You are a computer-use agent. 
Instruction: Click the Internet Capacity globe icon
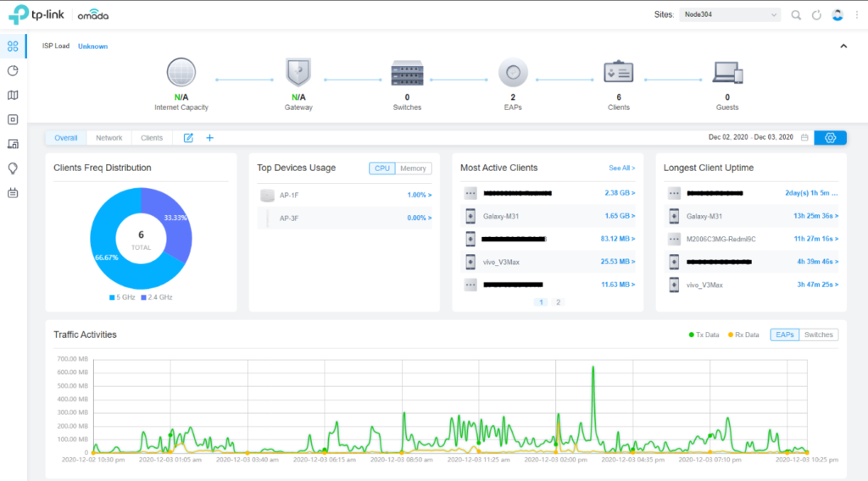tap(181, 74)
